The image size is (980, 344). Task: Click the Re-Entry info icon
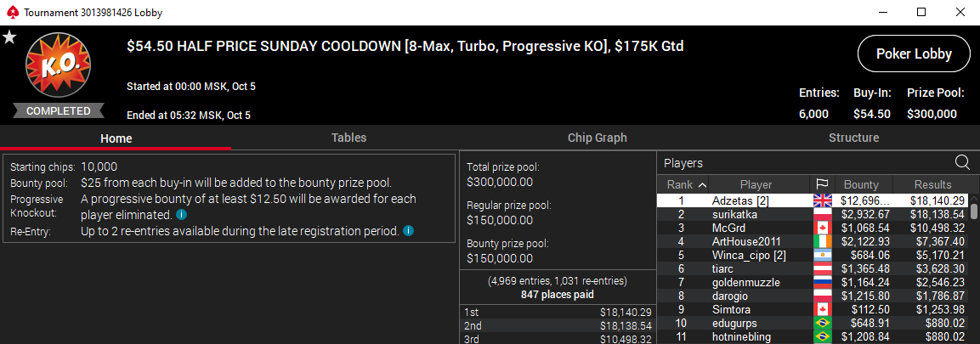[409, 230]
